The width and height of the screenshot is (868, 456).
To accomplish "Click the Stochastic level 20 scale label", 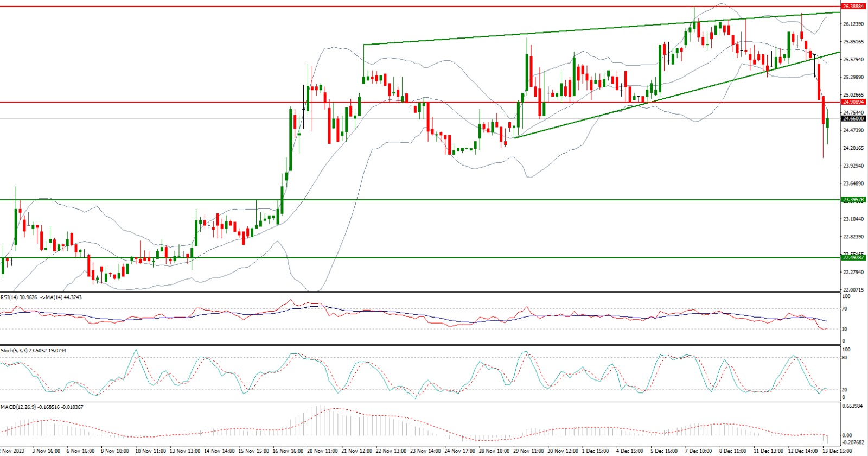I will 844,390.
